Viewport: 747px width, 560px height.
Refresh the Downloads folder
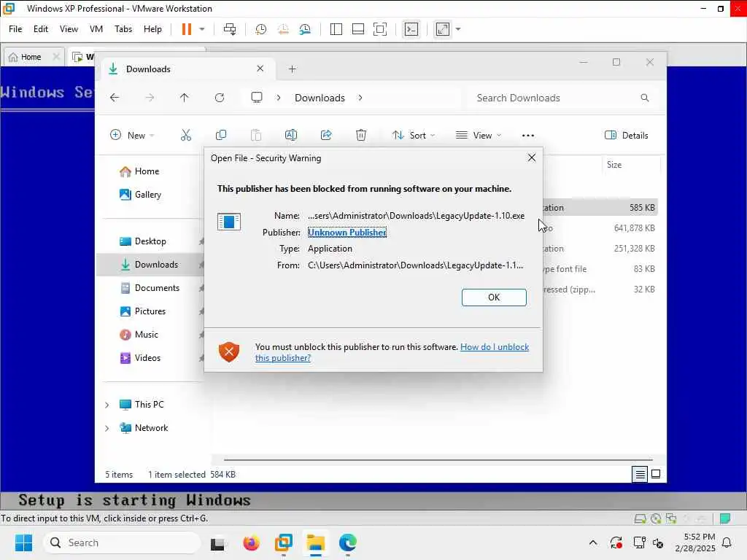click(x=220, y=98)
